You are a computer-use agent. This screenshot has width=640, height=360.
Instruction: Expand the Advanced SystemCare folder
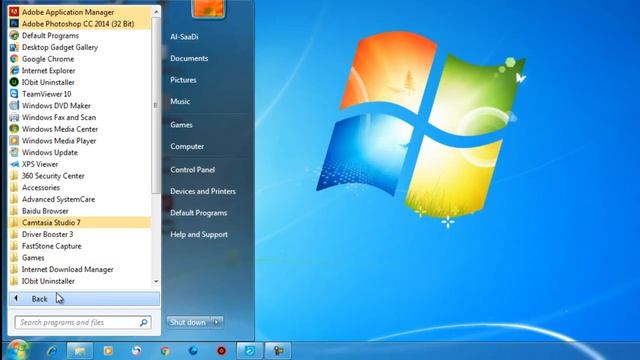coord(80,199)
